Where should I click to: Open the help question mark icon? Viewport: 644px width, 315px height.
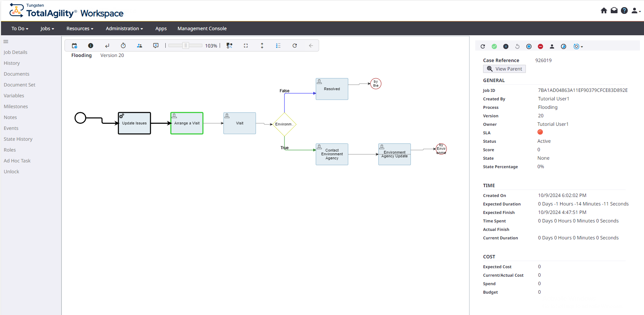(624, 11)
